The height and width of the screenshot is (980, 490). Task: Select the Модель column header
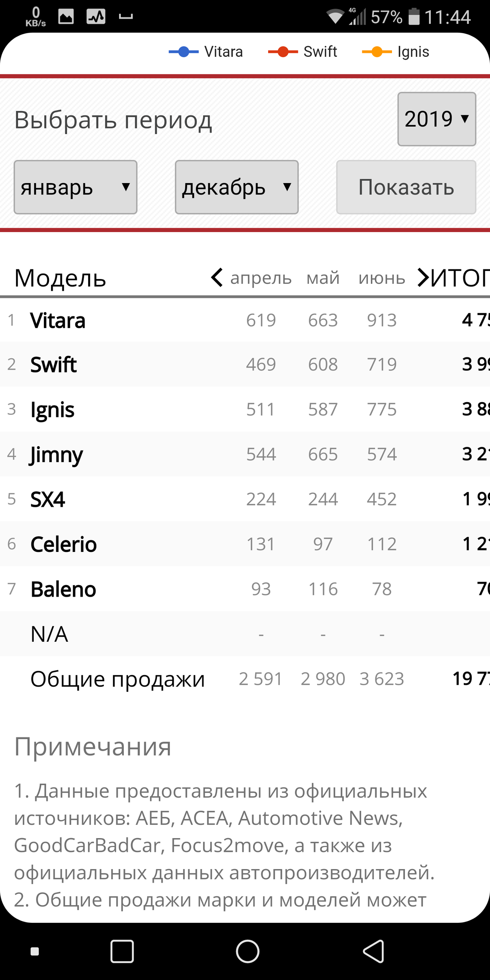coord(60,278)
